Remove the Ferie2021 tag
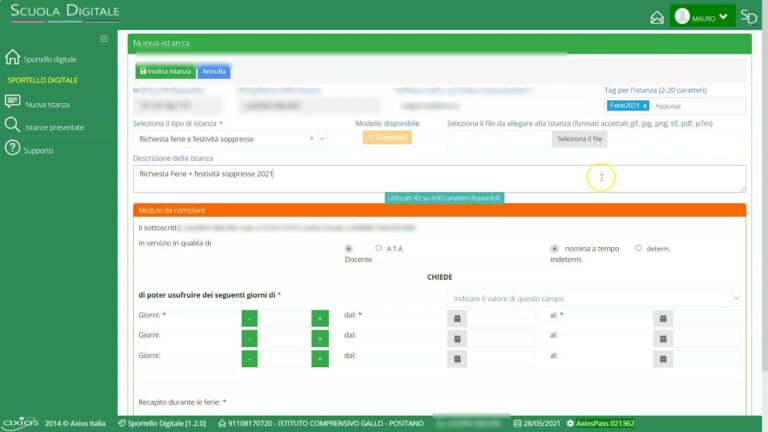Viewport: 768px width, 432px height. click(x=645, y=106)
